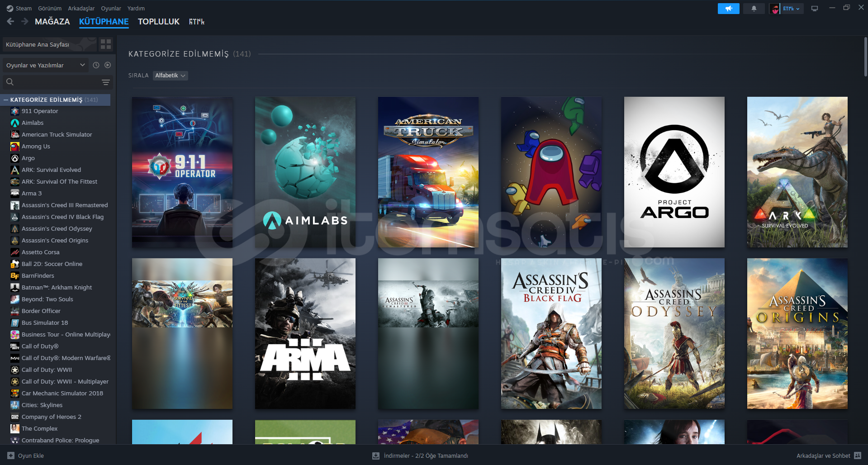Viewport: 868px width, 465px height.
Task: Toggle the ready-to-play filter icon
Action: [108, 65]
